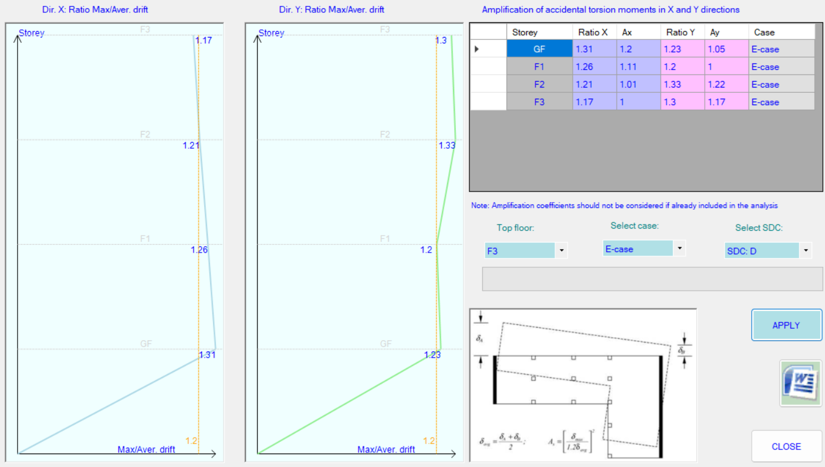This screenshot has width=825, height=467.
Task: Click the empty message box below dropdowns
Action: pos(652,279)
